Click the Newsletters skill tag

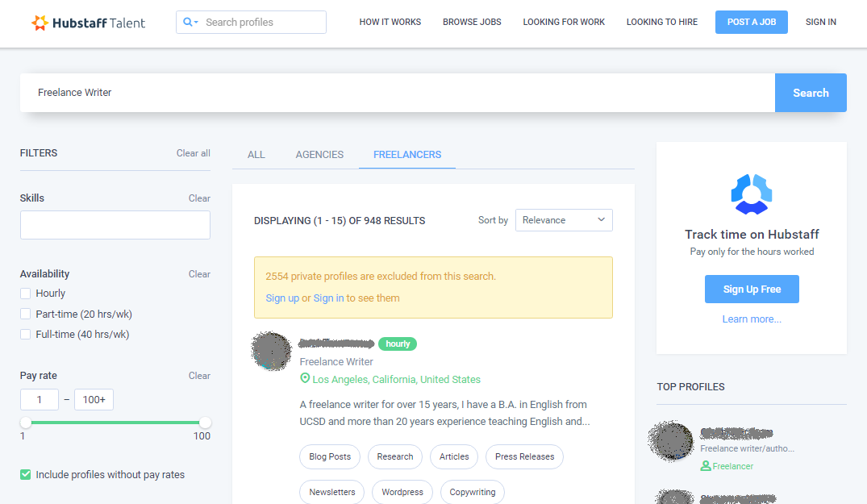[331, 492]
